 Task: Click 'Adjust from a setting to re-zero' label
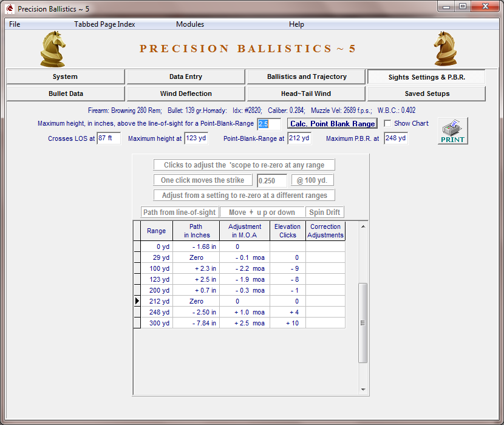point(244,195)
